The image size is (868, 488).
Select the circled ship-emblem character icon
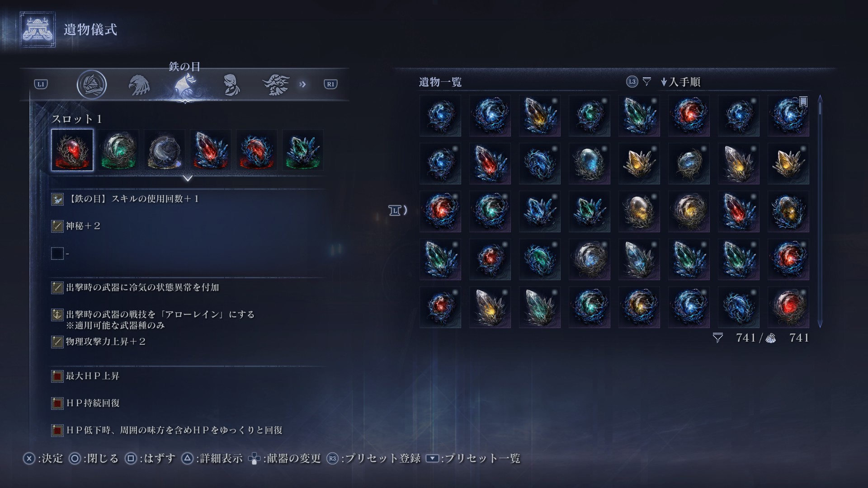[x=92, y=84]
